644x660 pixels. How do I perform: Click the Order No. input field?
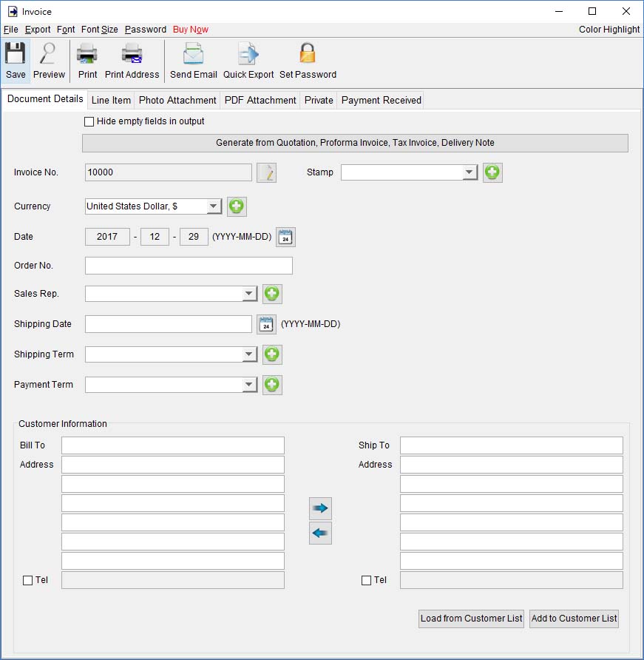click(x=189, y=266)
